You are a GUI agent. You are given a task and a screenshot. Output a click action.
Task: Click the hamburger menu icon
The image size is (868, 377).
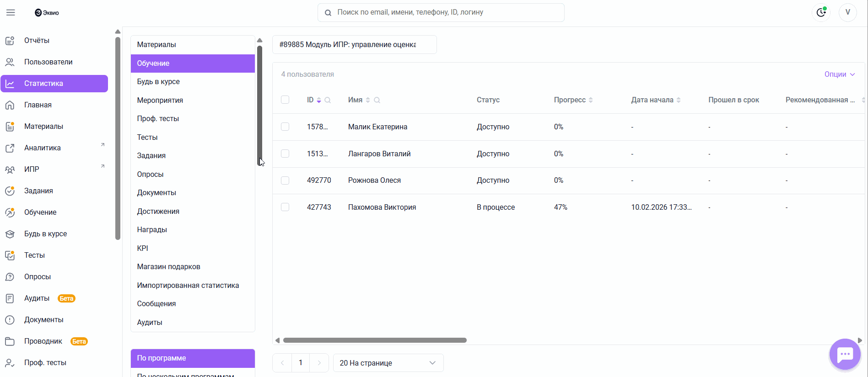click(11, 12)
